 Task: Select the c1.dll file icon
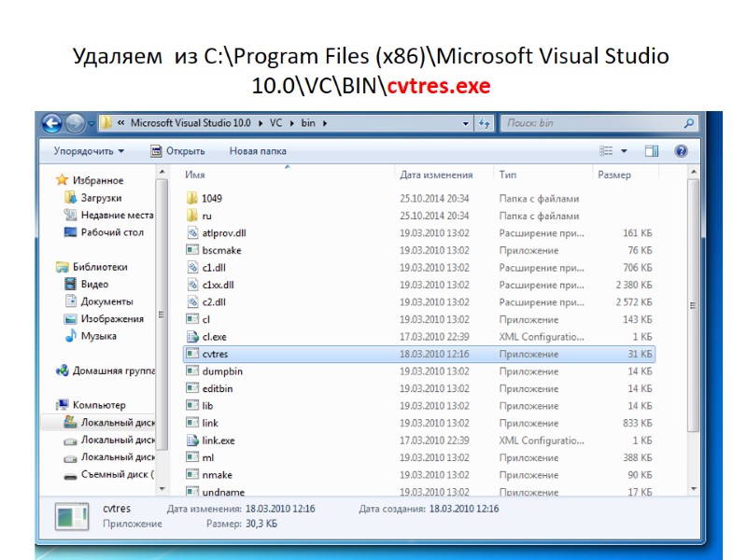192,267
